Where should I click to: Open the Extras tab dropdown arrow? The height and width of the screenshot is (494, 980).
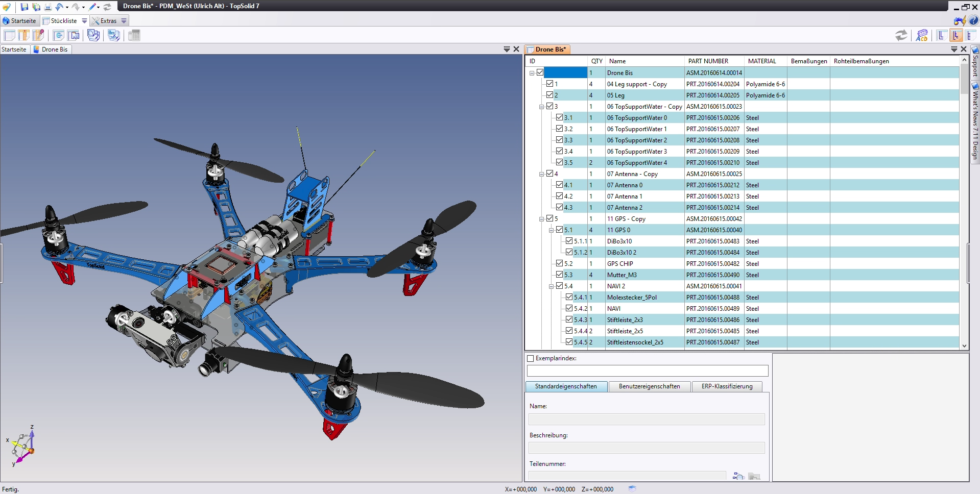coord(124,21)
